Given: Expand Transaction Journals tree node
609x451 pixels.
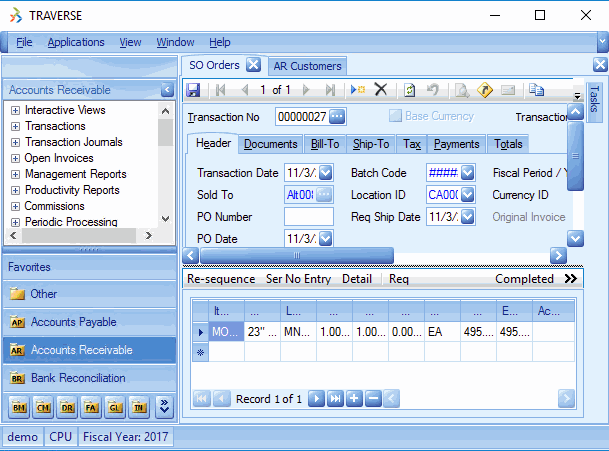Looking at the screenshot, I should point(15,142).
